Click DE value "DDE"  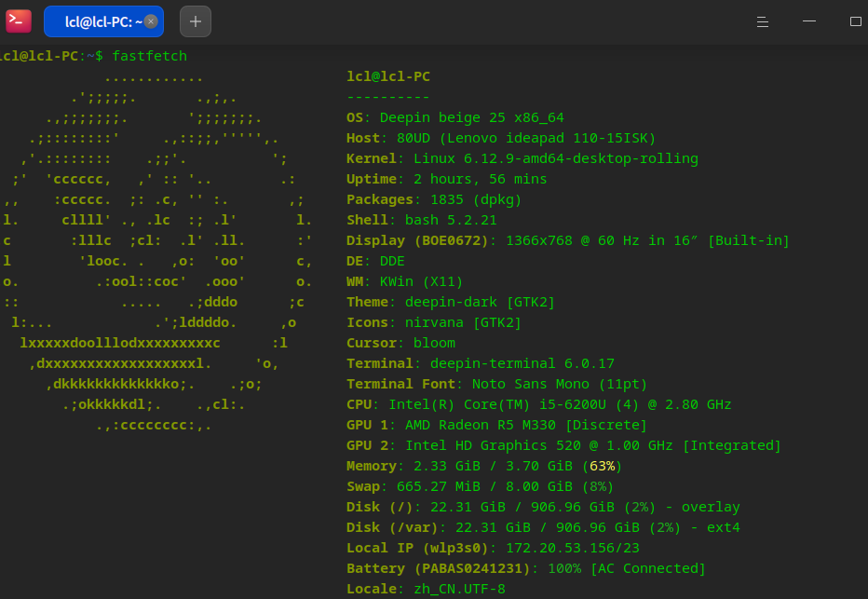point(392,261)
